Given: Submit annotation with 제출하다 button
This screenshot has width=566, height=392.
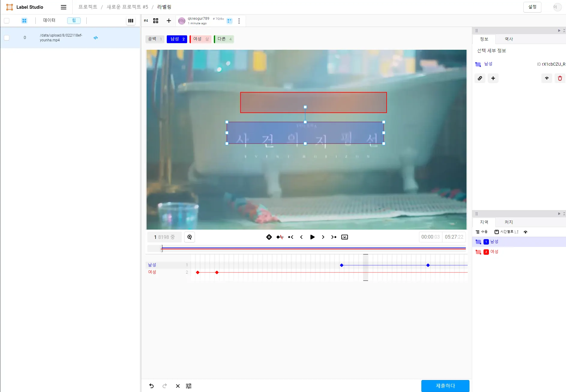Looking at the screenshot, I should 445,386.
